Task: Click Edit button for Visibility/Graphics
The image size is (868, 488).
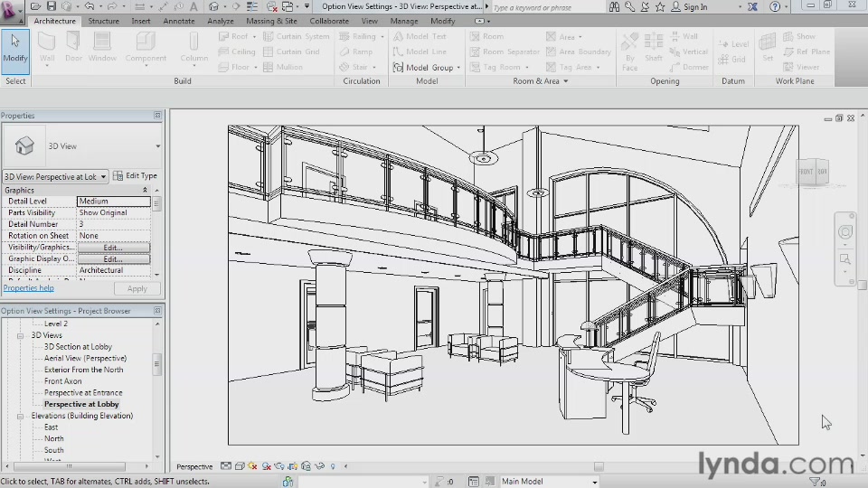Action: [x=113, y=248]
